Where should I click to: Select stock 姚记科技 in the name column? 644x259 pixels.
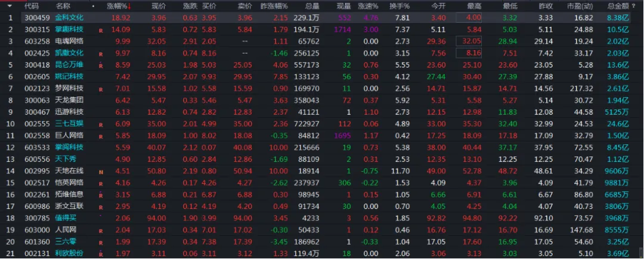click(x=69, y=77)
